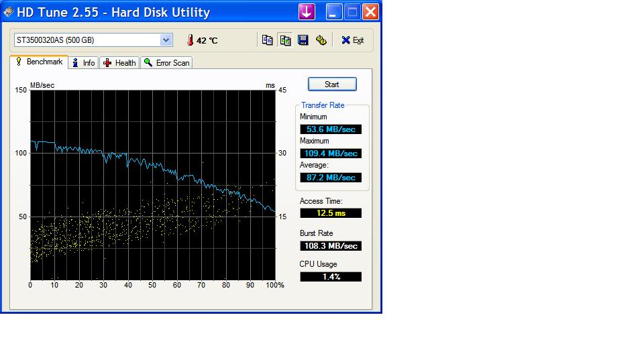Click the CPU Usage label
Screen dimensions: 644x362
[318, 264]
